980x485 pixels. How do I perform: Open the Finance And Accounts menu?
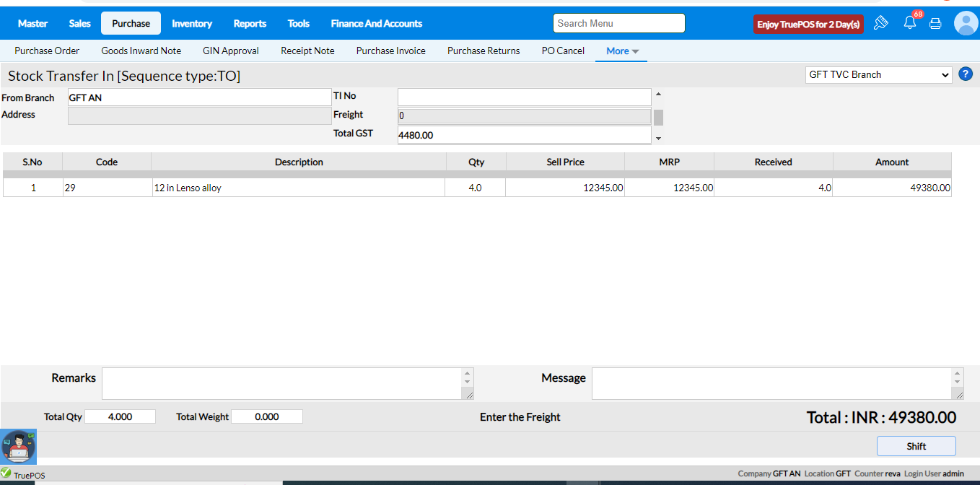coord(376,23)
